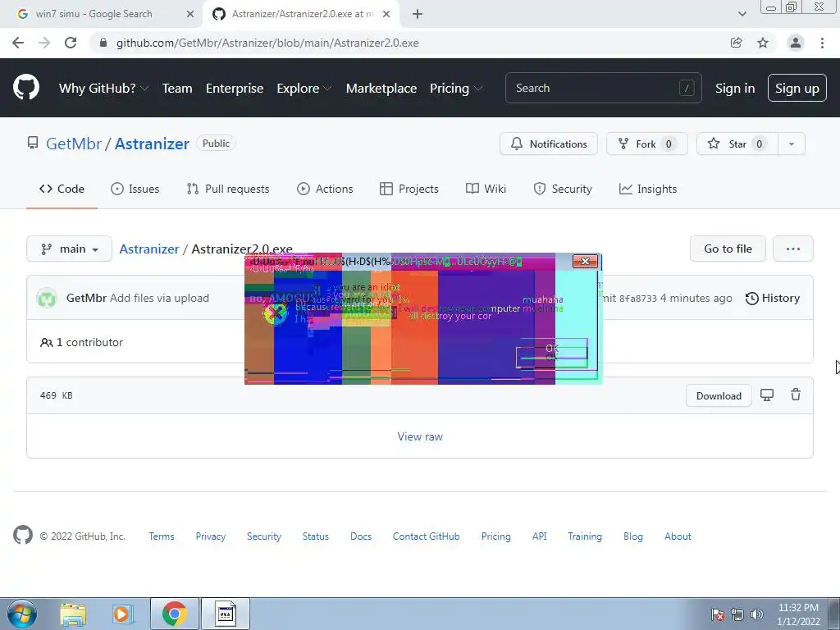
Task: Open the Astranizer repo title link
Action: point(152,144)
